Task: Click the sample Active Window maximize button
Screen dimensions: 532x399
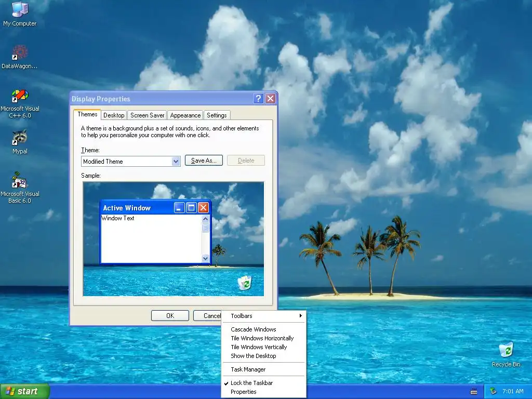Action: (x=191, y=208)
